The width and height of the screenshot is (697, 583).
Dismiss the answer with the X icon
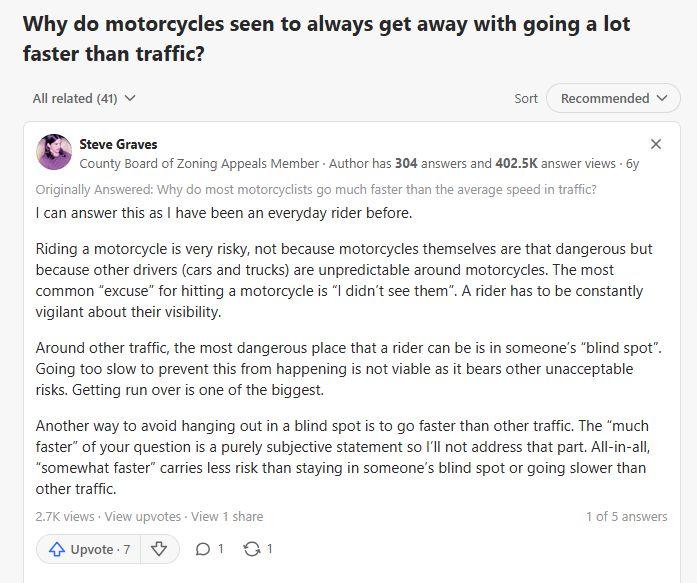coord(656,144)
